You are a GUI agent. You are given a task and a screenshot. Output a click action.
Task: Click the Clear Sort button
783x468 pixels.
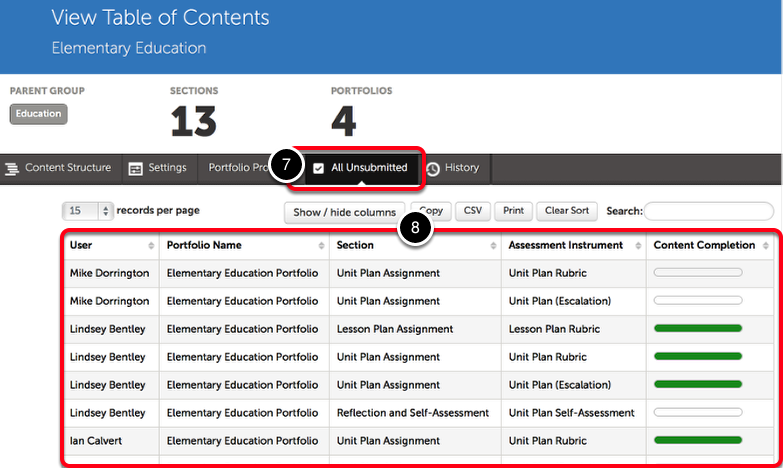(567, 211)
